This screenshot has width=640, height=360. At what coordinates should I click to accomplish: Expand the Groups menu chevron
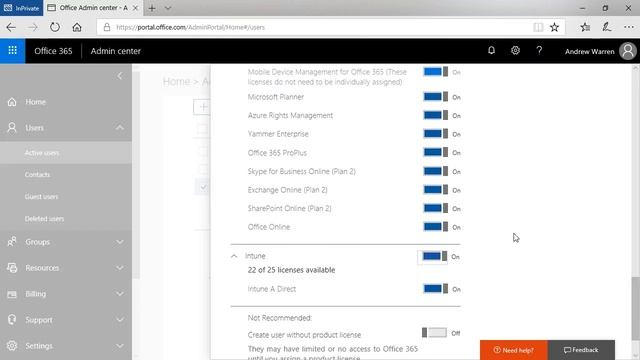click(x=120, y=242)
